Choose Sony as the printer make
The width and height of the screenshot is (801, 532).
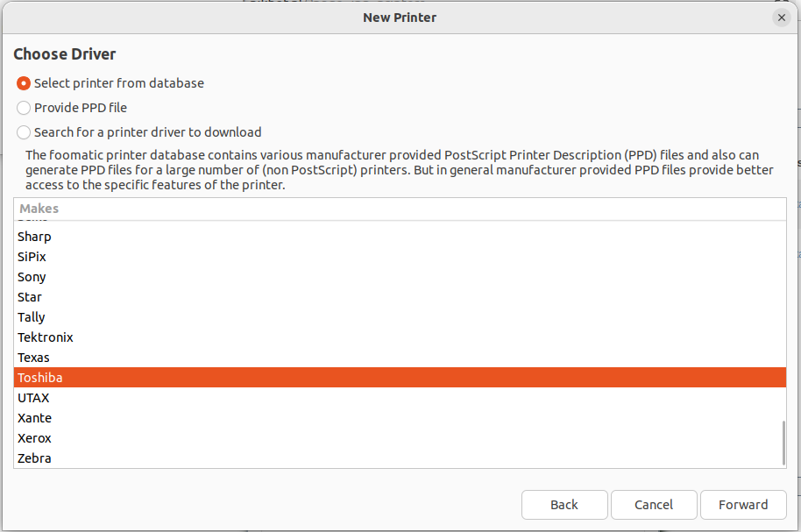coord(32,277)
